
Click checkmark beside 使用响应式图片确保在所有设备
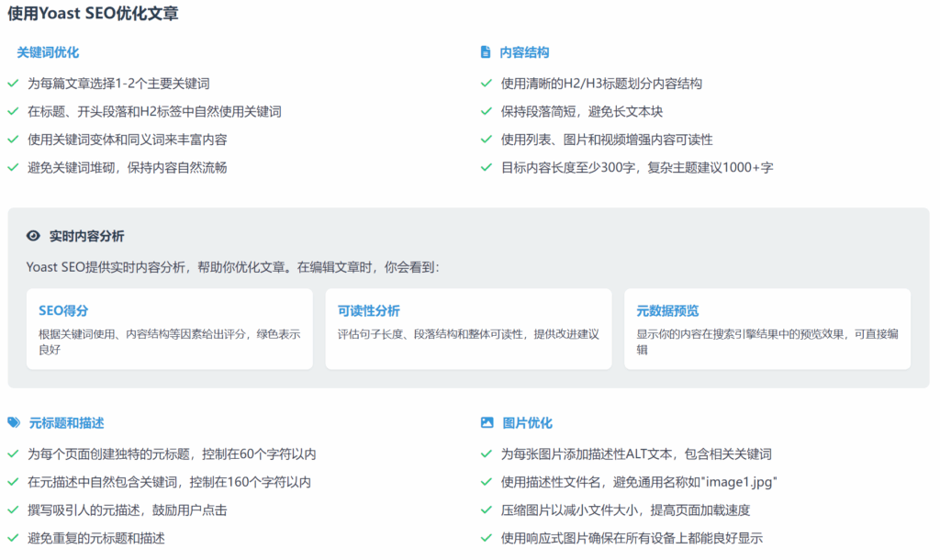coord(487,538)
